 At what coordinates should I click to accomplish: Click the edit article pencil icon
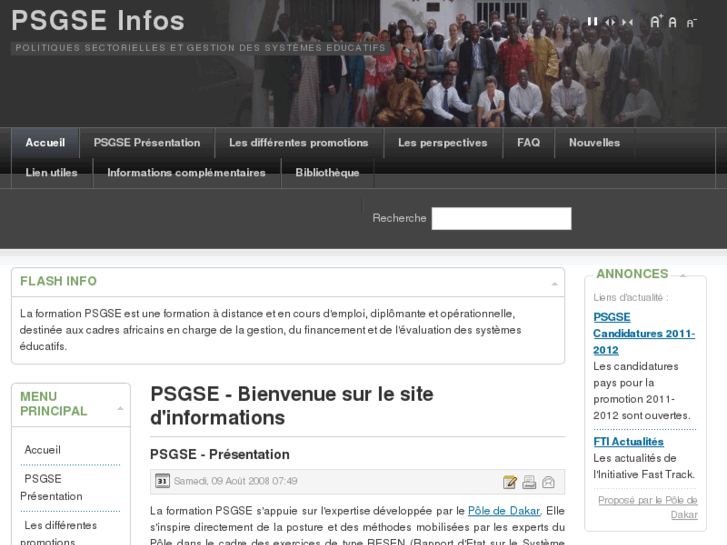coord(510,482)
